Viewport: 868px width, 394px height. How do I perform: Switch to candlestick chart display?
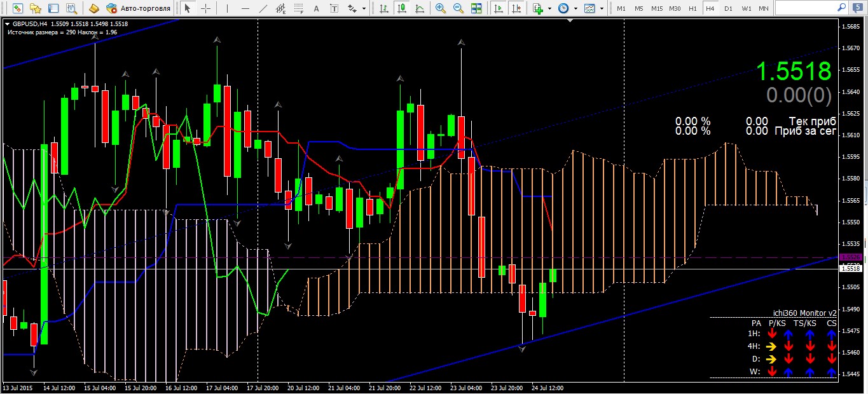401,8
